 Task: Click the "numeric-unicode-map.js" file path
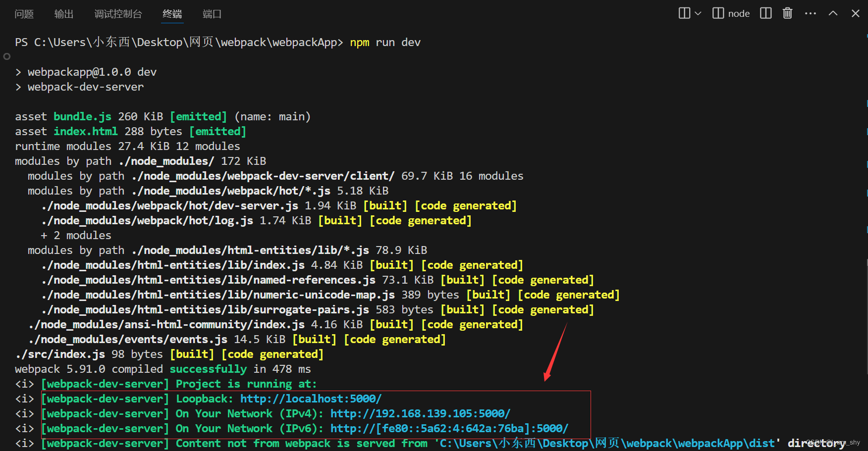[x=218, y=295]
